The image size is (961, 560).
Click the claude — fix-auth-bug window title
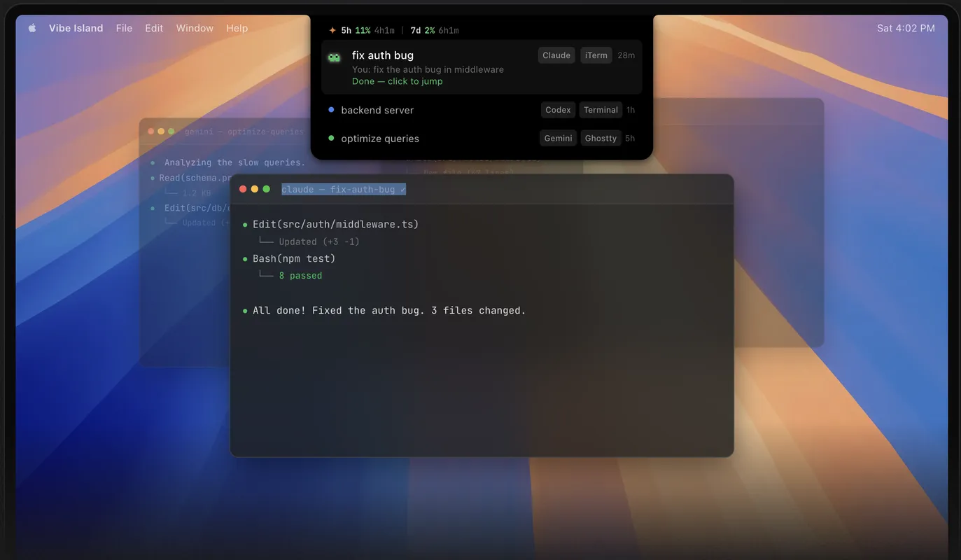point(344,190)
